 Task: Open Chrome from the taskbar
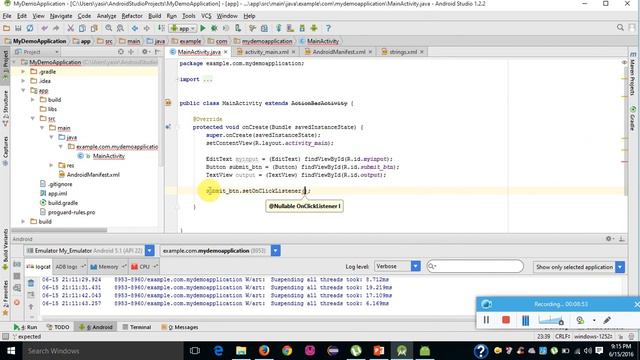tap(287, 351)
